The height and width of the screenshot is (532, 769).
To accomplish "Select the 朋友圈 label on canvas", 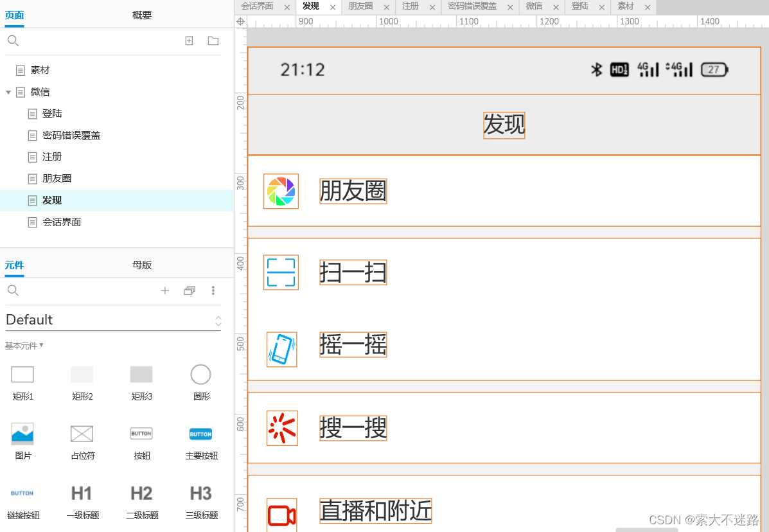I will pyautogui.click(x=353, y=191).
